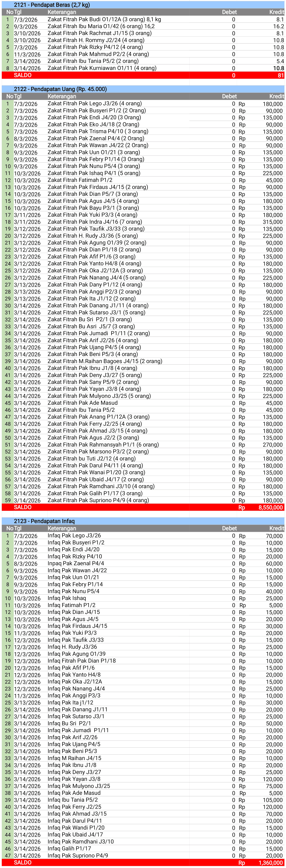The height and width of the screenshot is (868, 286).
Task: Select "Zakat Fitrah Pak Rahmansyah P1/1" description
Action: [x=103, y=445]
